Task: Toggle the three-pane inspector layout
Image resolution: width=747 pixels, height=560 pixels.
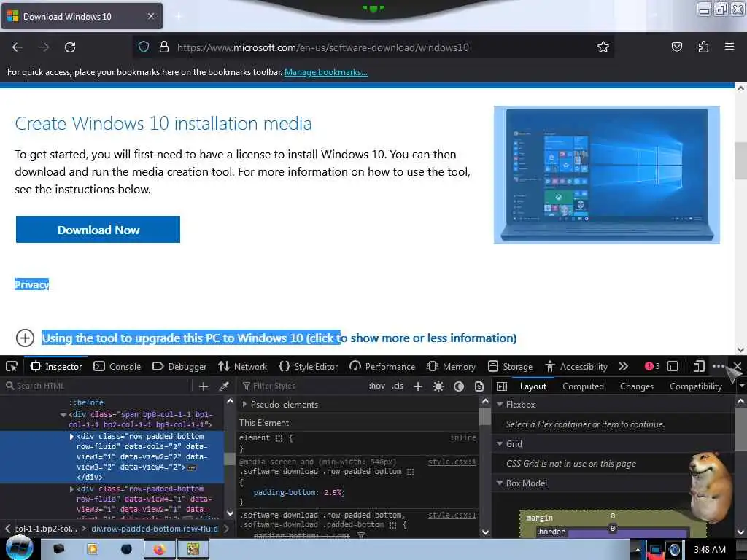Action: (502, 386)
